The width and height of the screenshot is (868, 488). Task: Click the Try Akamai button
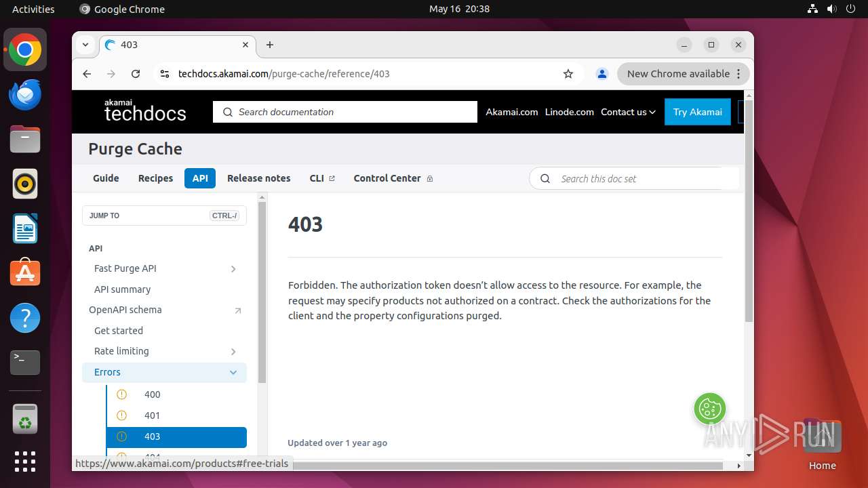tap(698, 112)
